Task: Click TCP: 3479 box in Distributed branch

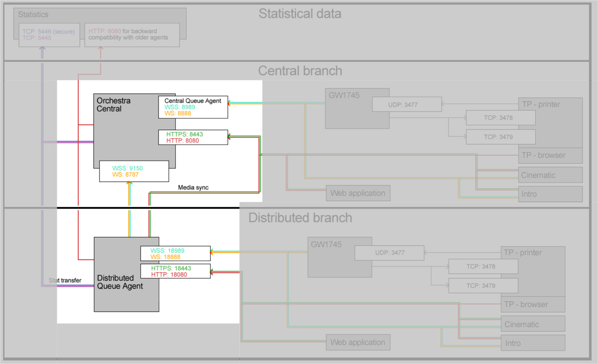Action: pos(483,286)
